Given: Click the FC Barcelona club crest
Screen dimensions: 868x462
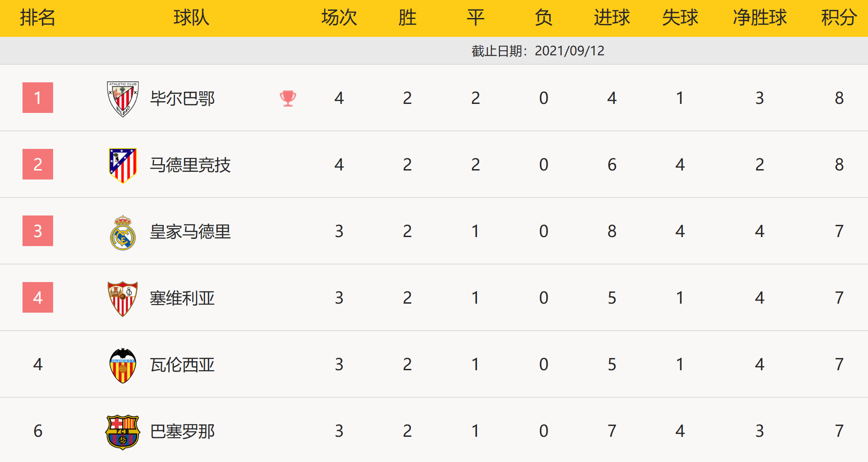Looking at the screenshot, I should pos(122,432).
